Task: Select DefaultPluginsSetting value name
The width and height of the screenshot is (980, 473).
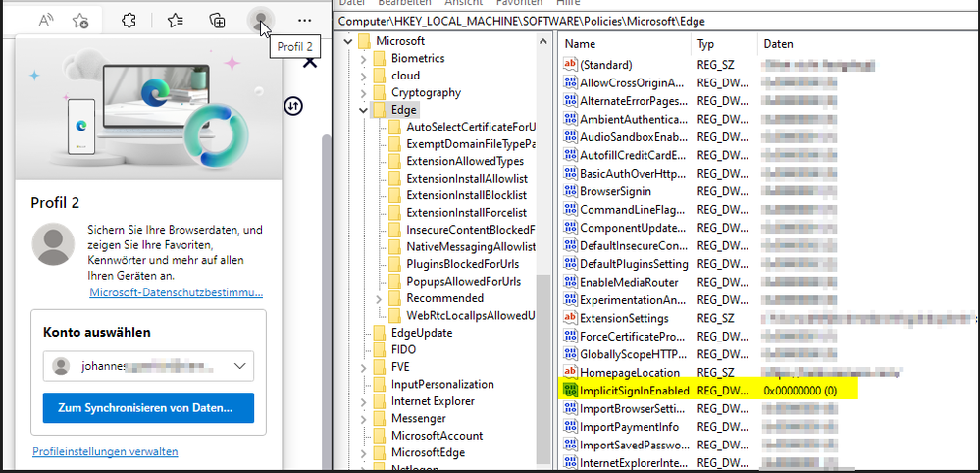Action: click(635, 264)
